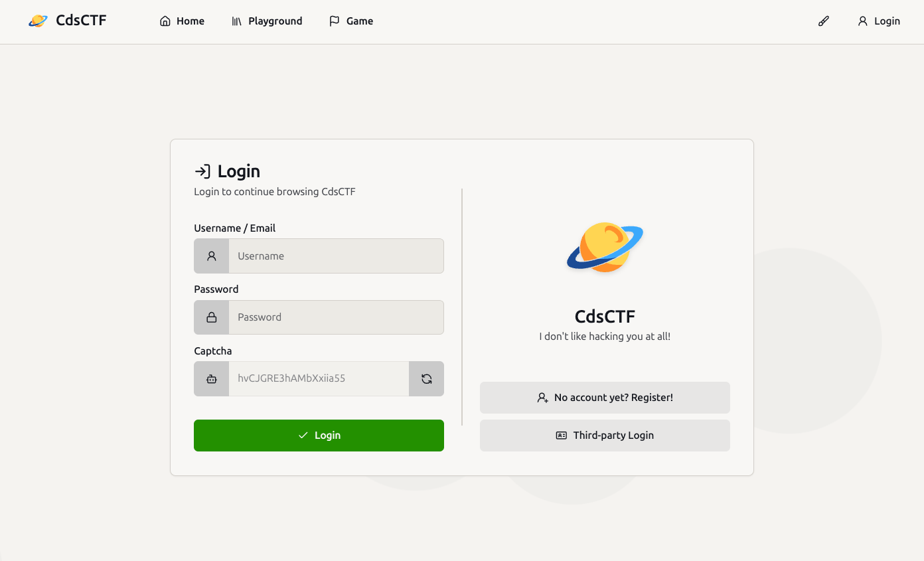The width and height of the screenshot is (924, 561).
Task: Click the CdsCTF planet logo in navbar
Action: click(38, 21)
